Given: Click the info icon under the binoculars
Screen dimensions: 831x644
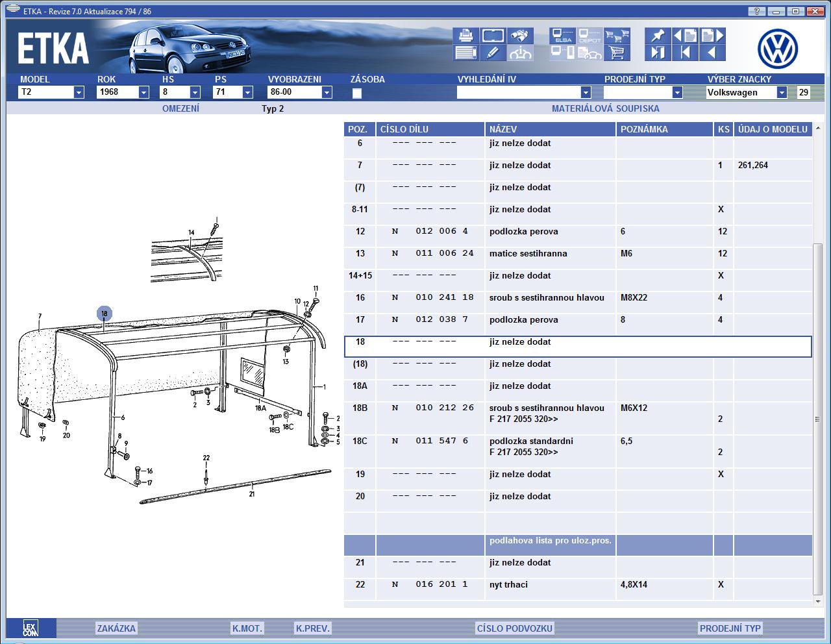Looking at the screenshot, I should click(x=520, y=53).
